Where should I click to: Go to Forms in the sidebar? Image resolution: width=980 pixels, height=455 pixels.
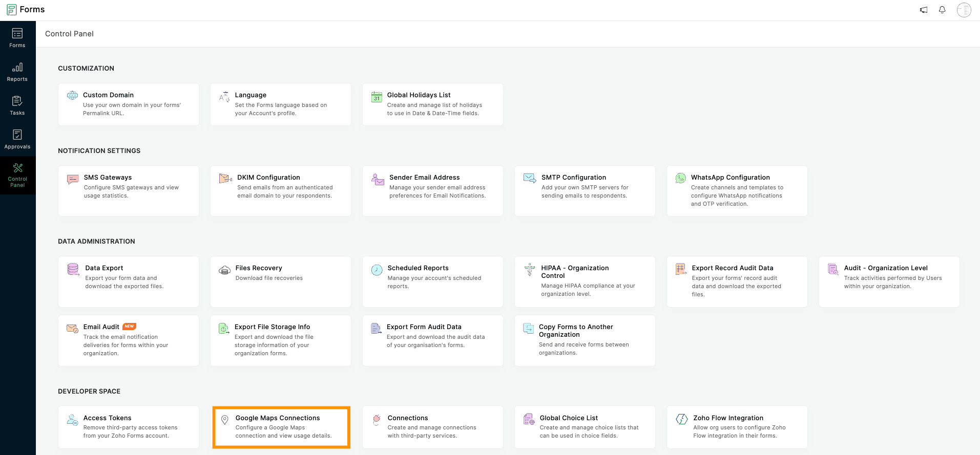pos(17,38)
